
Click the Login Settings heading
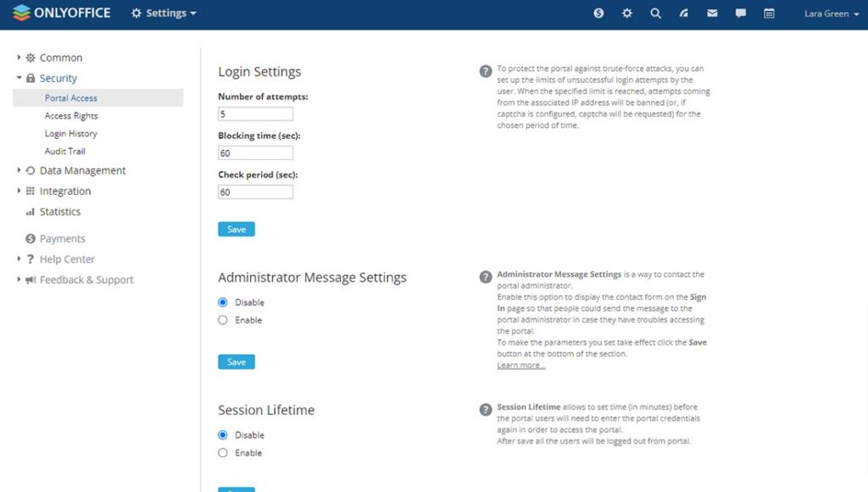pyautogui.click(x=259, y=71)
